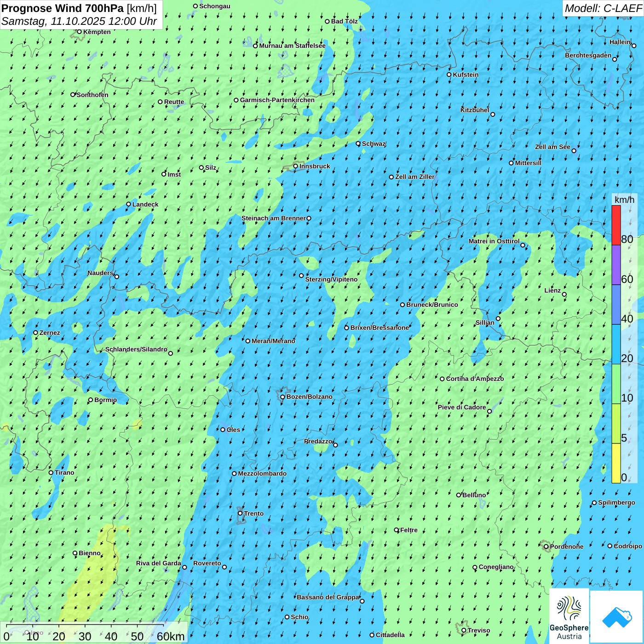Viewport: 644px width, 644px height.
Task: Click the date 'Samstag, 11.10.2025 12:00 Uhr'
Action: point(79,21)
